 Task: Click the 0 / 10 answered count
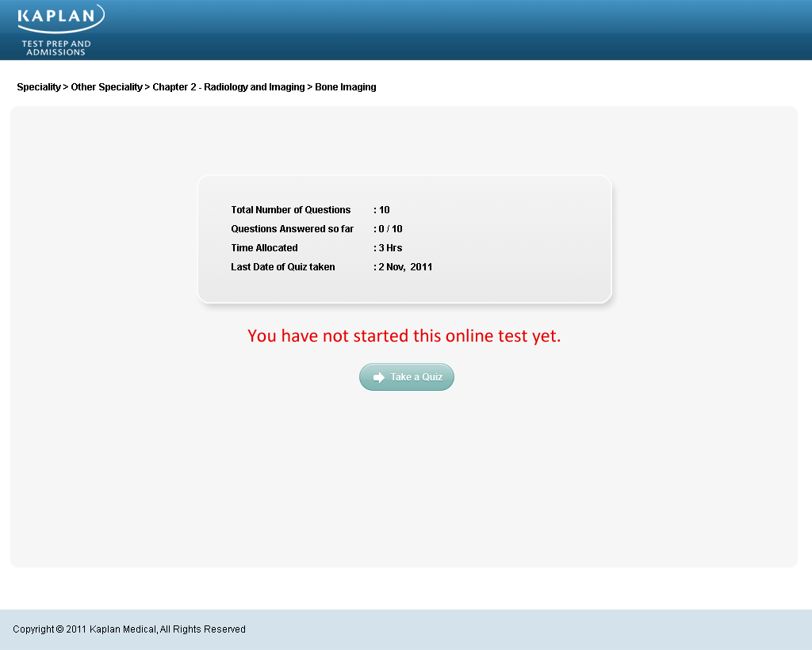(x=390, y=229)
